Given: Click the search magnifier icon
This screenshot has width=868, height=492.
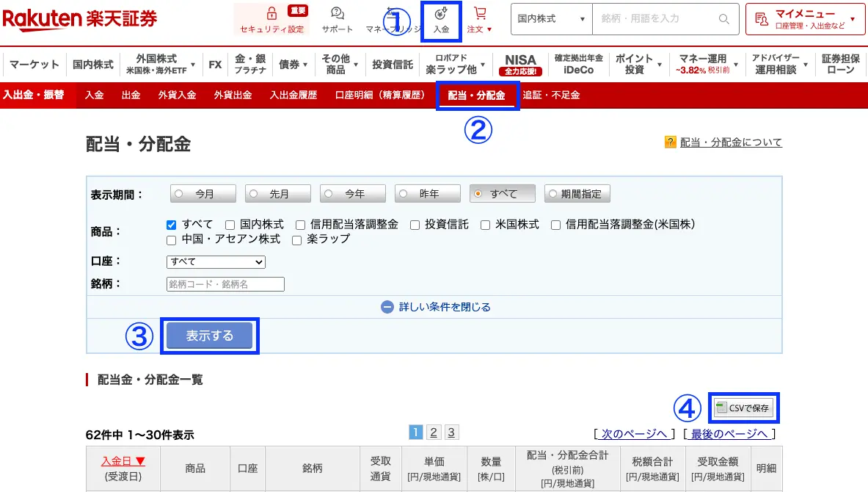Looking at the screenshot, I should click(x=723, y=19).
